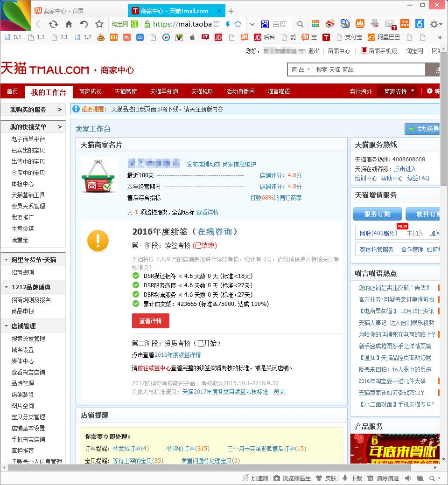This screenshot has width=448, height=485.
Task: Click 点击进入 for online customer service
Action: (405, 169)
